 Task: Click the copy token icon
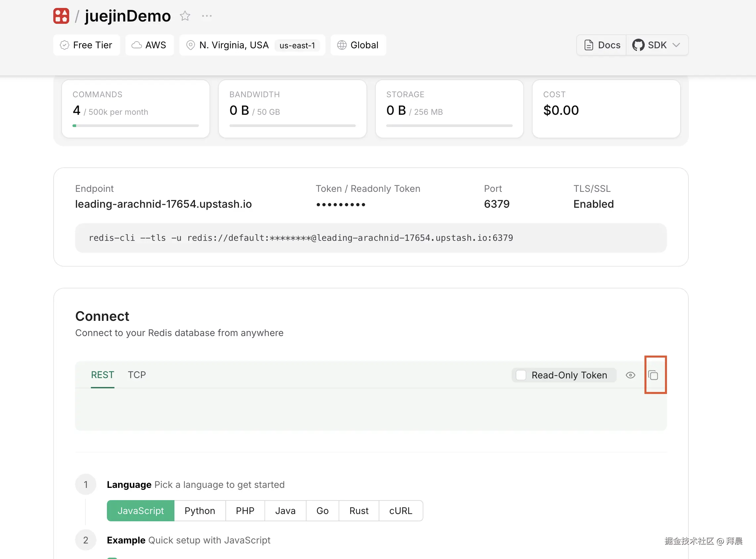tap(653, 375)
